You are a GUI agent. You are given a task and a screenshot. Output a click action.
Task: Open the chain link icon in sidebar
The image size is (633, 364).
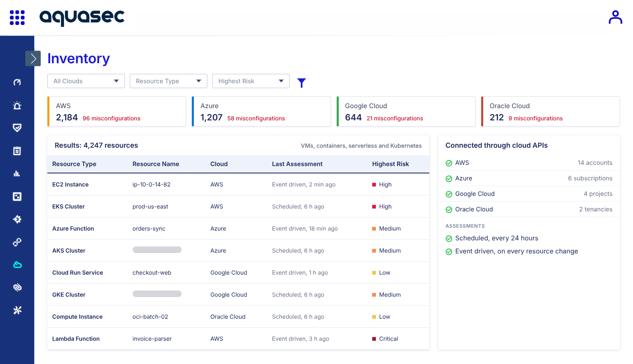17,242
